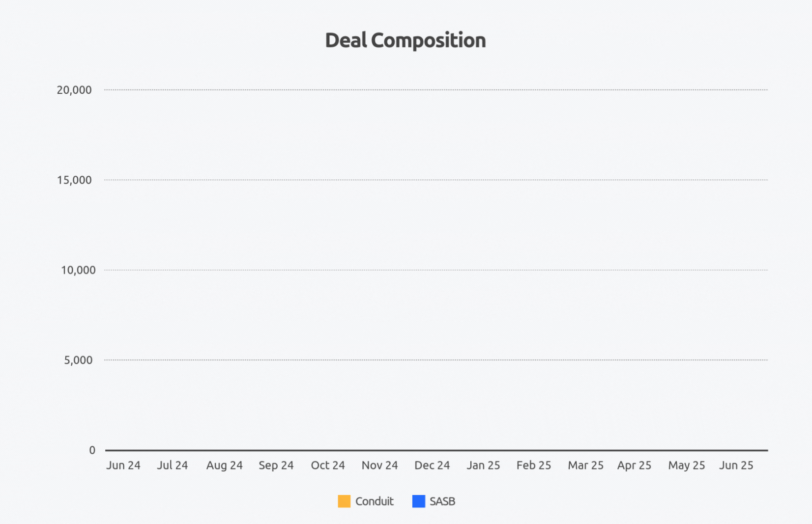Select the Jun 25 axis label

[736, 465]
